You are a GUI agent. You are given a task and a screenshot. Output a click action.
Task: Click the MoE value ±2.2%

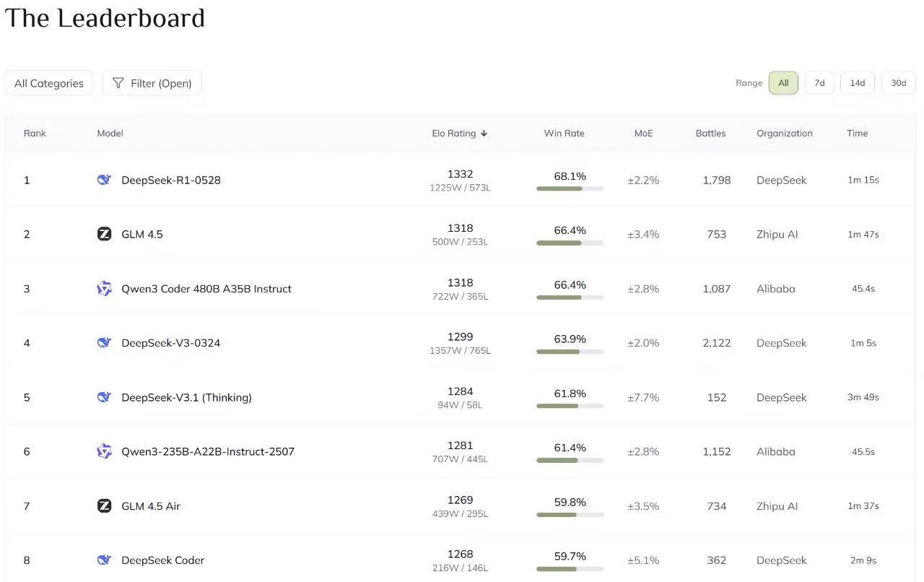pos(643,180)
